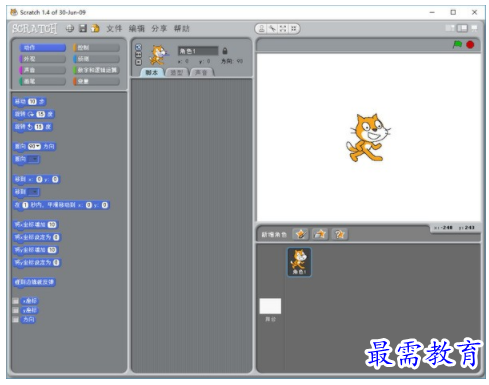Switch to the 造型 costumes tab
The width and height of the screenshot is (489, 385).
coord(177,72)
